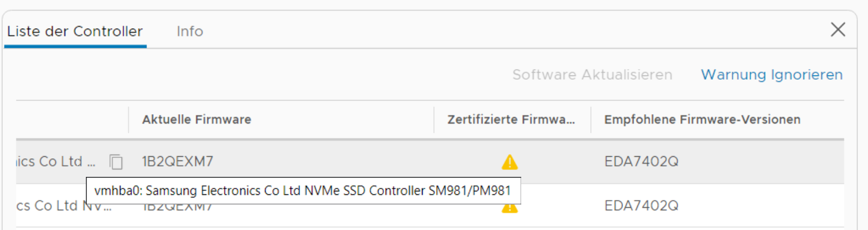Select second row controller name 'cs Co Ltd NV...'
Image resolution: width=868 pixels, height=230 pixels.
click(50, 206)
